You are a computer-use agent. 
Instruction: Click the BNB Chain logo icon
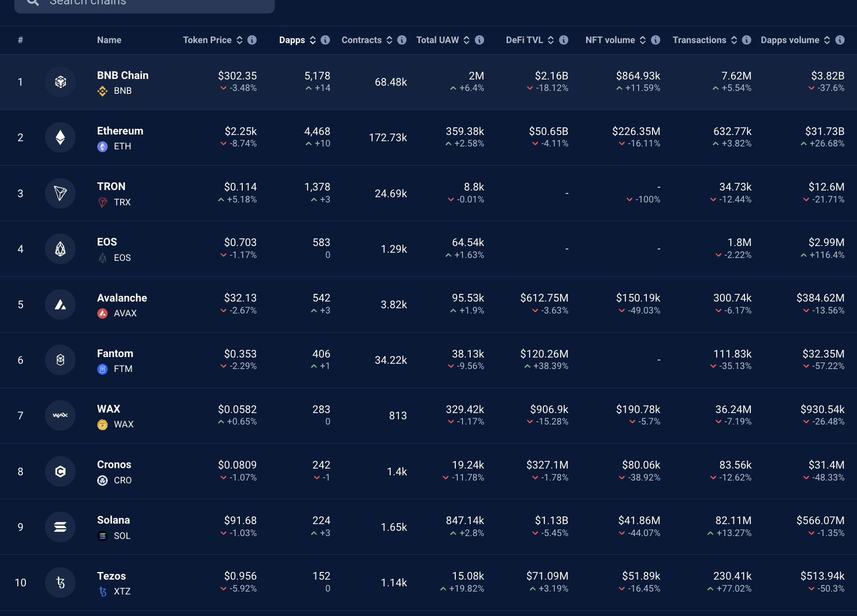60,82
